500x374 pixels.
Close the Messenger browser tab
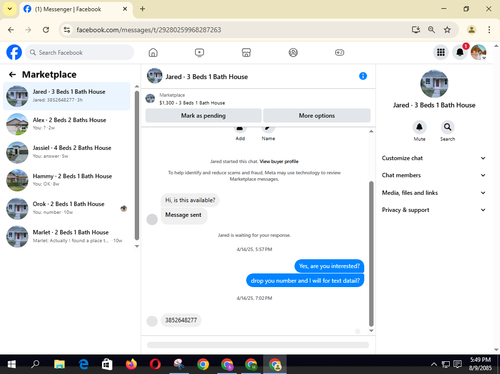[125, 9]
